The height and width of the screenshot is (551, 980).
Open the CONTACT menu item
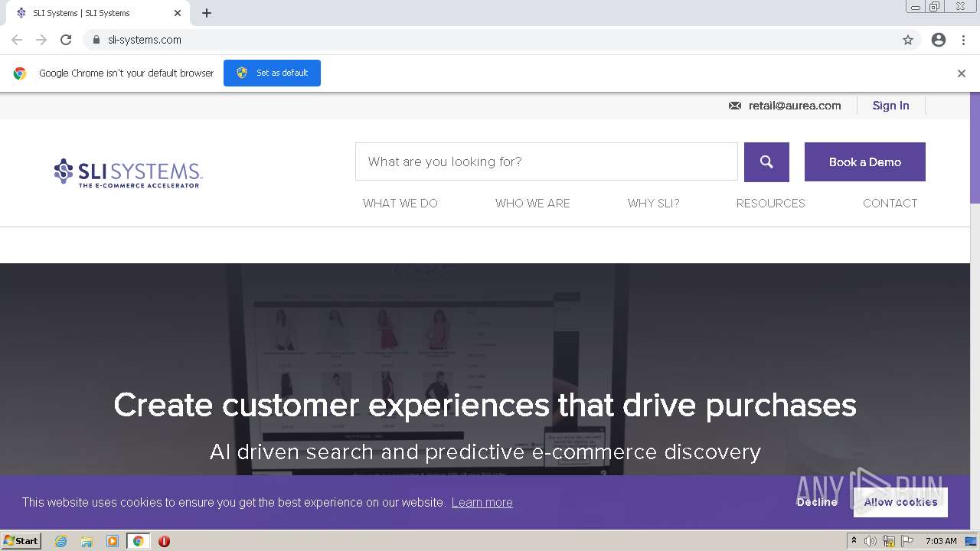coord(890,203)
